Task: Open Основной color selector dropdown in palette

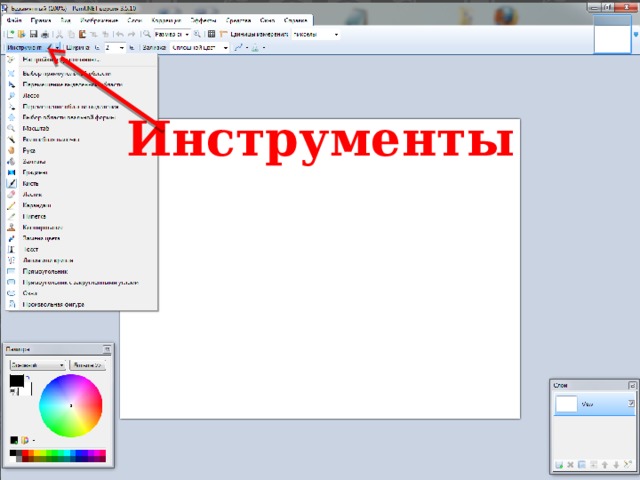Action: pyautogui.click(x=37, y=365)
